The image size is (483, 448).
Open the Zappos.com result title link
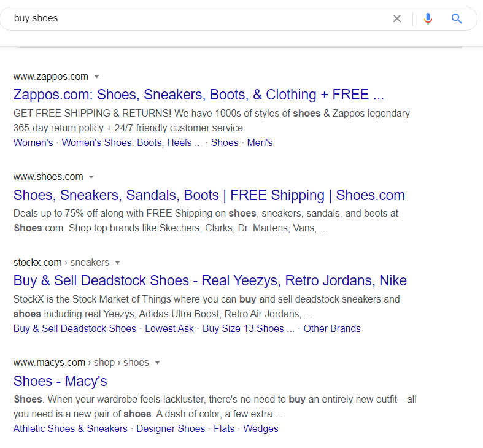[198, 95]
